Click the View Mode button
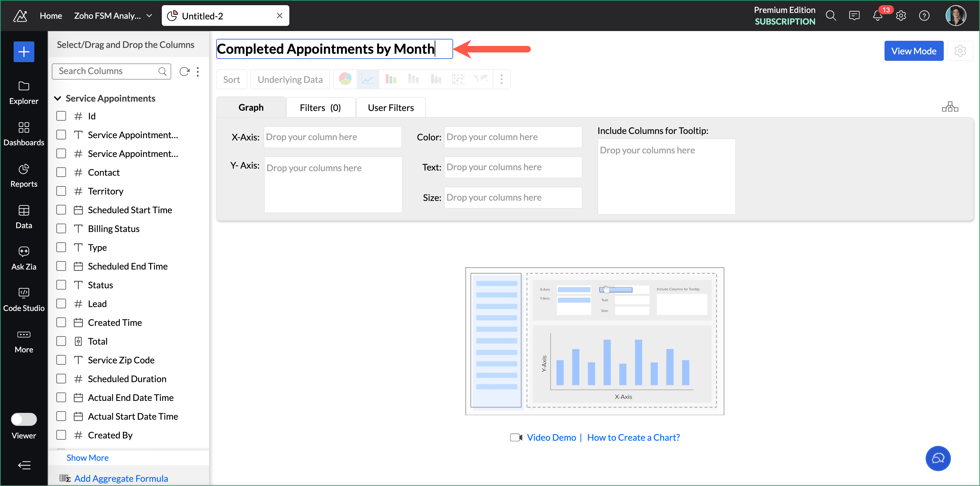Screen dimensions: 980x486 [x=913, y=51]
